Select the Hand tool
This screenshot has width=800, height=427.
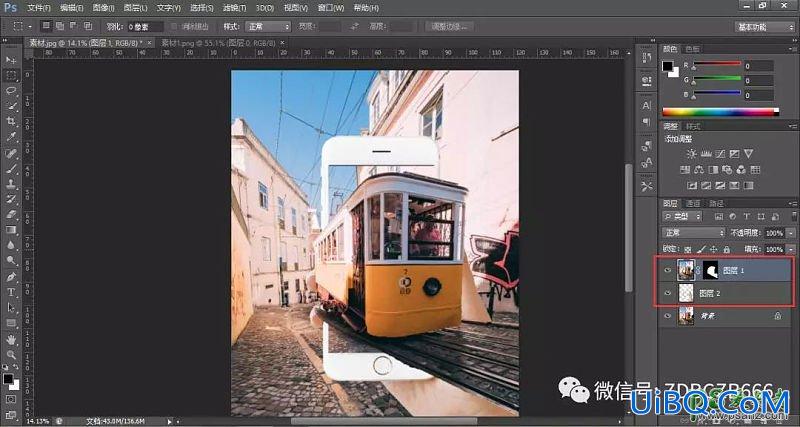click(x=11, y=339)
